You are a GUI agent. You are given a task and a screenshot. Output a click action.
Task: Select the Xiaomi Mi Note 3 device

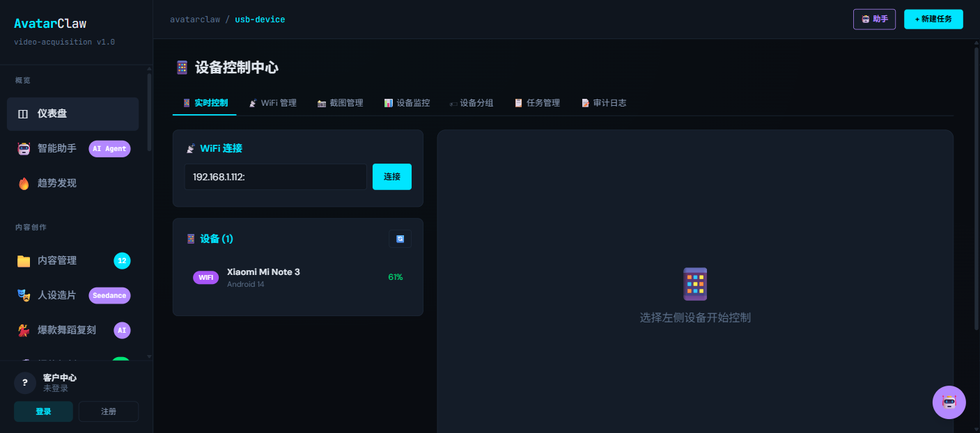point(298,278)
